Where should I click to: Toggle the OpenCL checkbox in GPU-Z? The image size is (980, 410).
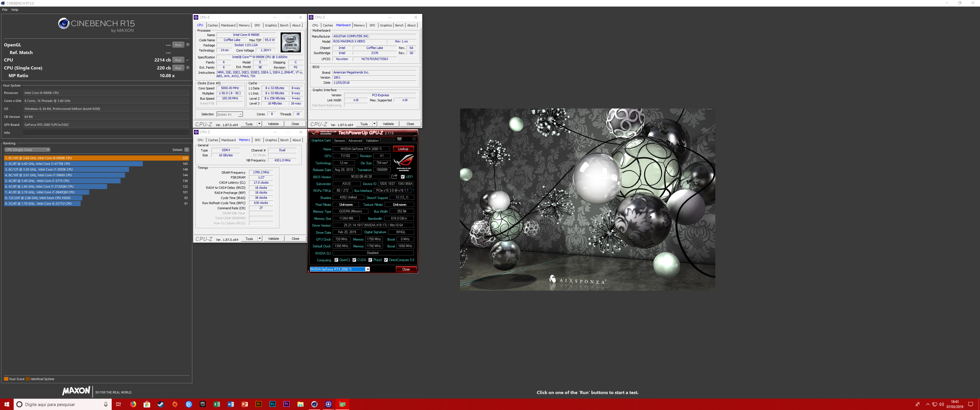pos(336,260)
